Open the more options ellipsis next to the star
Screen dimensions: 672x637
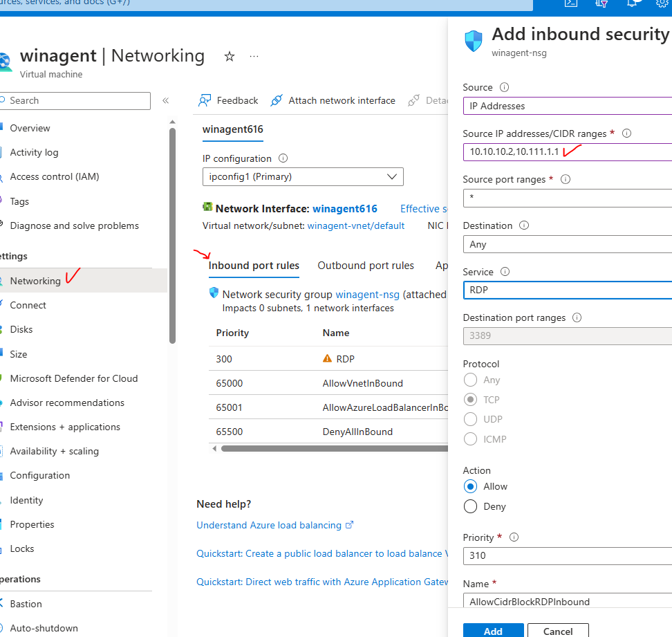[x=254, y=57]
